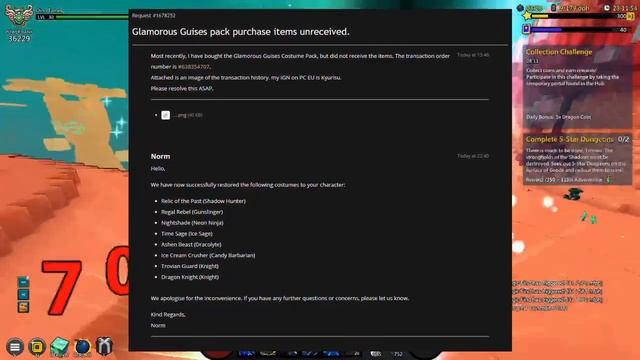Select 'Regal Rebel (Gunslinger)' entry
Screen dimensions: 640x360
pos(192,212)
